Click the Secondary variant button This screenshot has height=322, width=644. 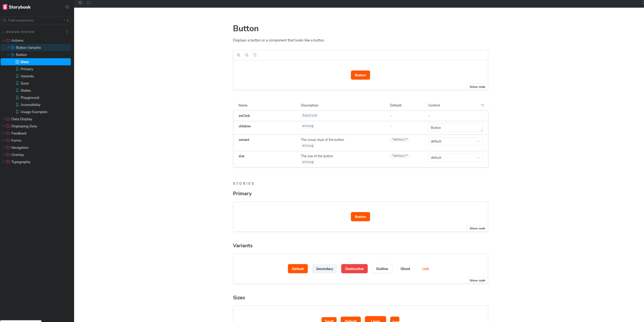[324, 269]
